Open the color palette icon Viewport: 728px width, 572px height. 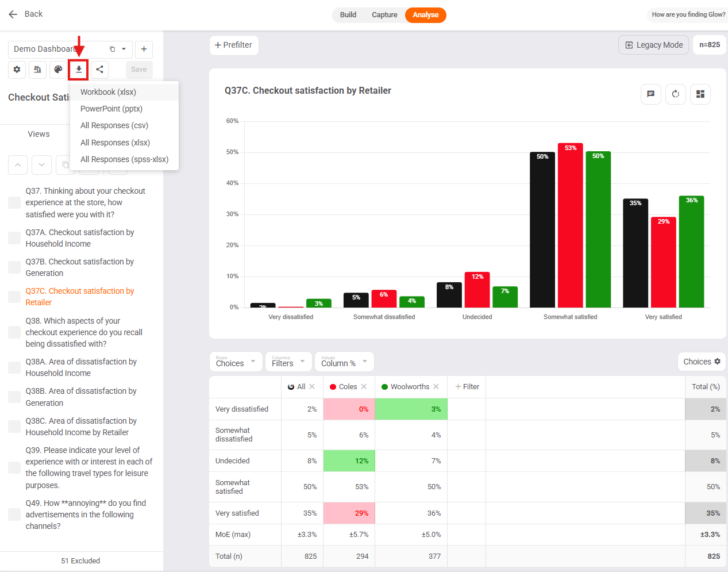[x=58, y=70]
